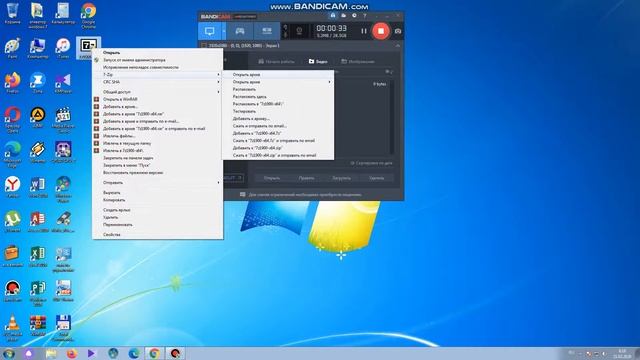This screenshot has width=640, height=360.
Task: Expand the Отправить submenu
Action: click(158, 183)
